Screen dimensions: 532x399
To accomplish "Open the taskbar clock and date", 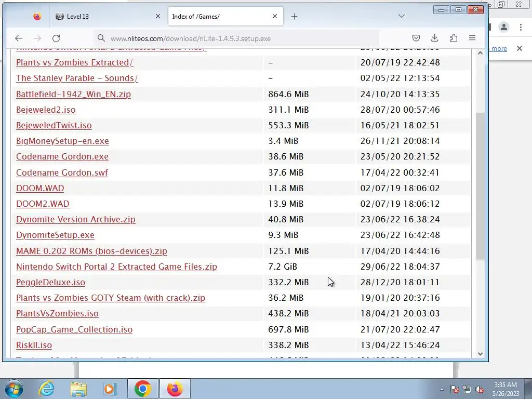I will 506,389.
